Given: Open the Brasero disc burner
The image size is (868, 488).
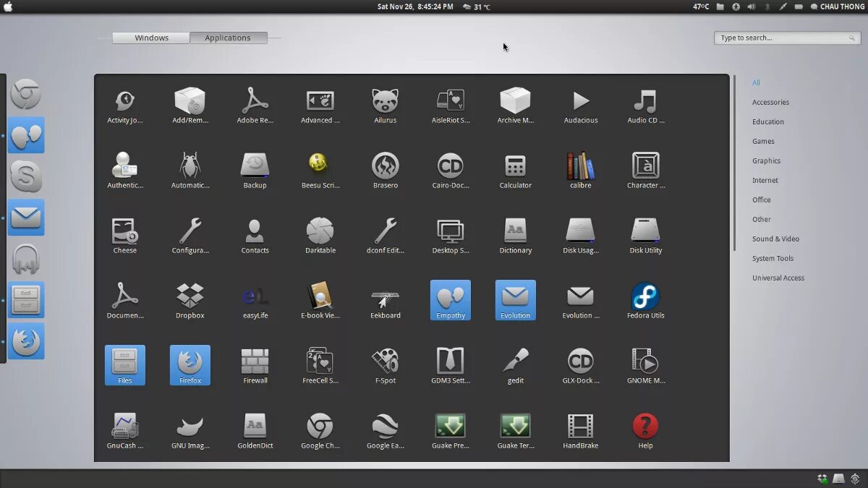Looking at the screenshot, I should (386, 171).
